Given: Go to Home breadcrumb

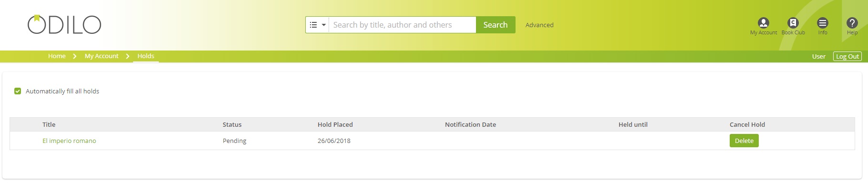Looking at the screenshot, I should [x=57, y=56].
